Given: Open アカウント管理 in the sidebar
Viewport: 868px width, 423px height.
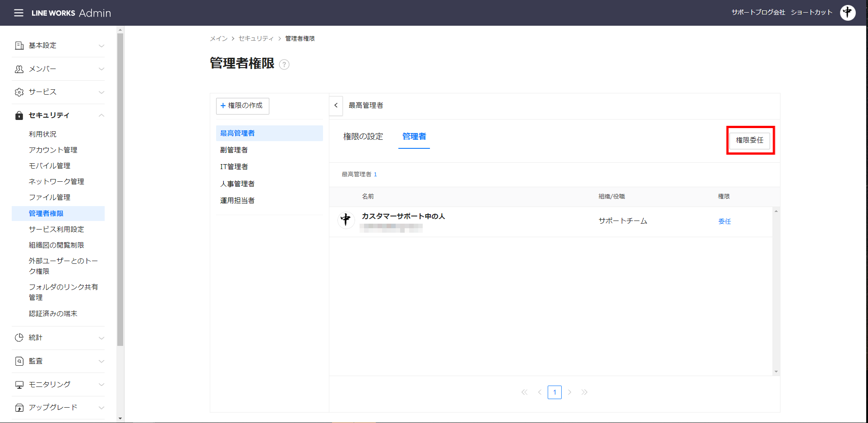Looking at the screenshot, I should click(53, 150).
